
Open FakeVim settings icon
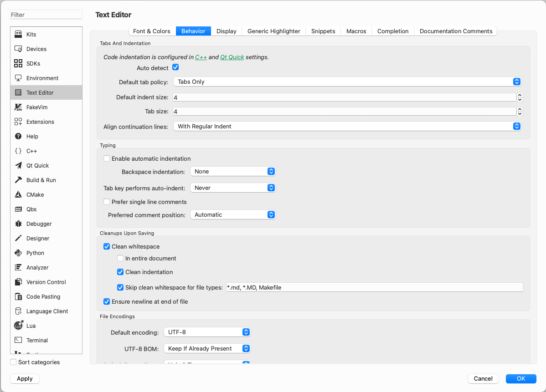click(18, 107)
